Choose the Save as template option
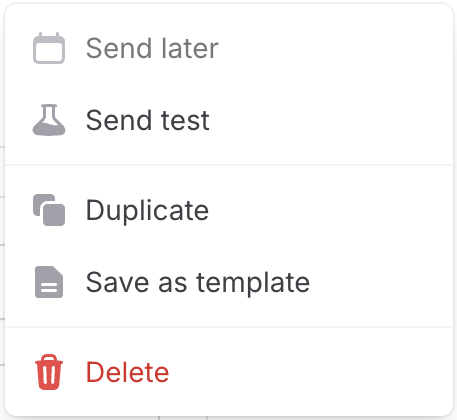This screenshot has width=457, height=420. 229,282
